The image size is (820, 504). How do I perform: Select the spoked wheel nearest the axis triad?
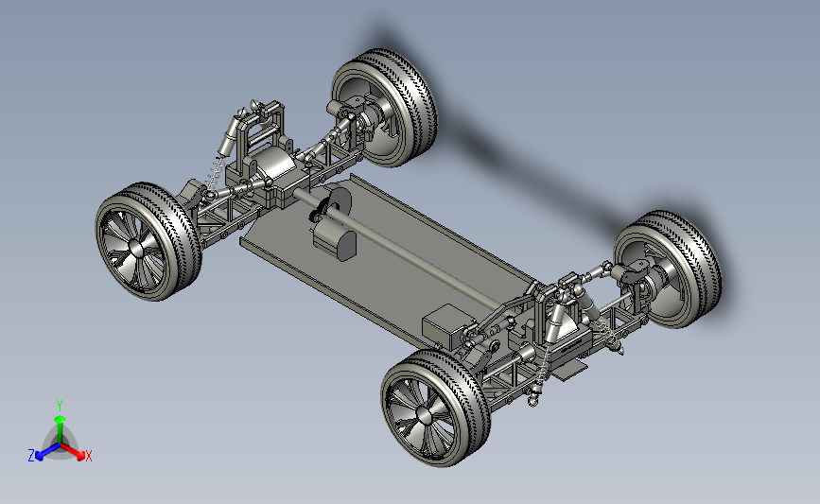click(x=148, y=241)
